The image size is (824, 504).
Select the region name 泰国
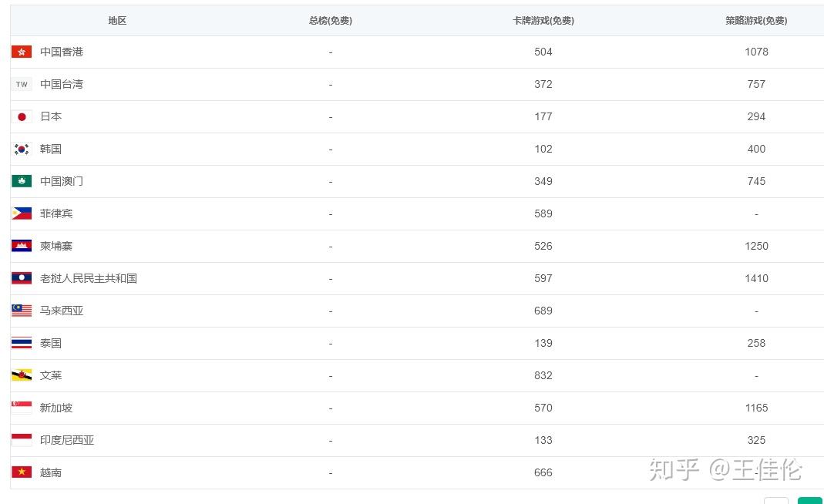(x=51, y=343)
